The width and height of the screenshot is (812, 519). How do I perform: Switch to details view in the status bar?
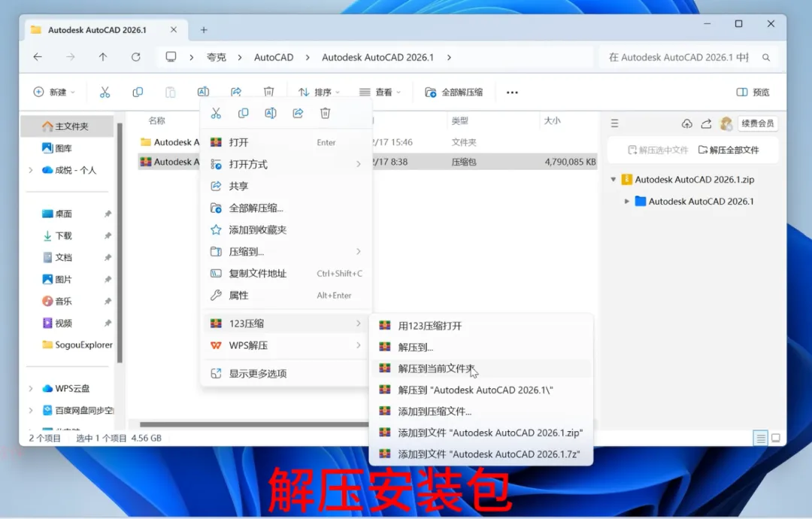point(761,439)
